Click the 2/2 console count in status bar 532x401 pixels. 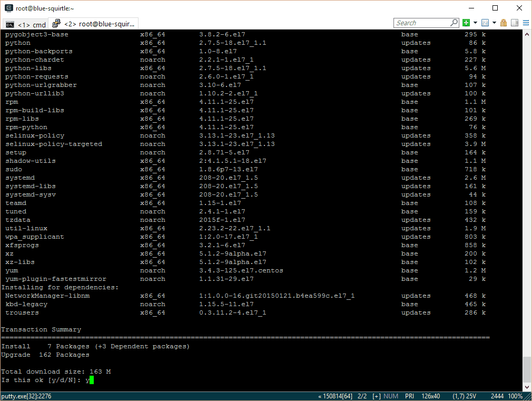point(362,396)
